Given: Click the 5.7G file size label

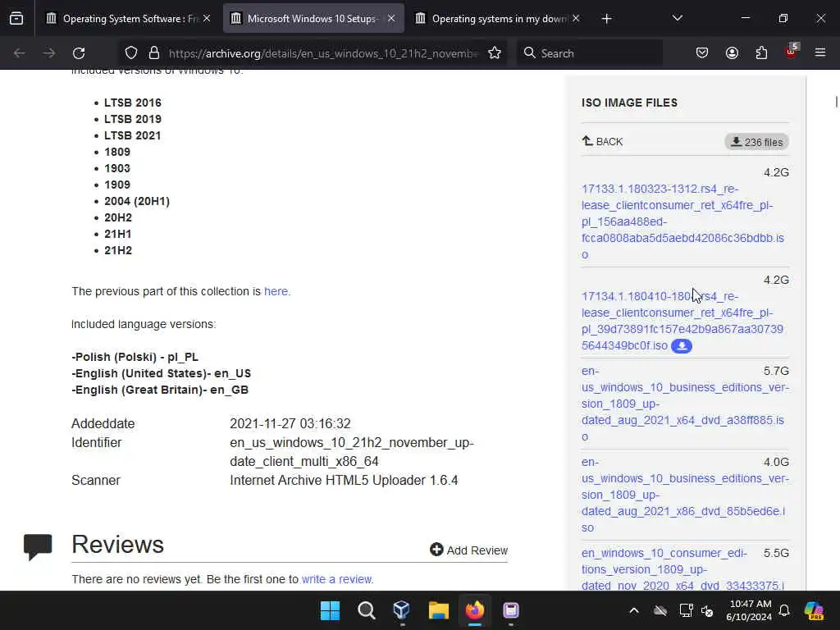Looking at the screenshot, I should tap(776, 371).
